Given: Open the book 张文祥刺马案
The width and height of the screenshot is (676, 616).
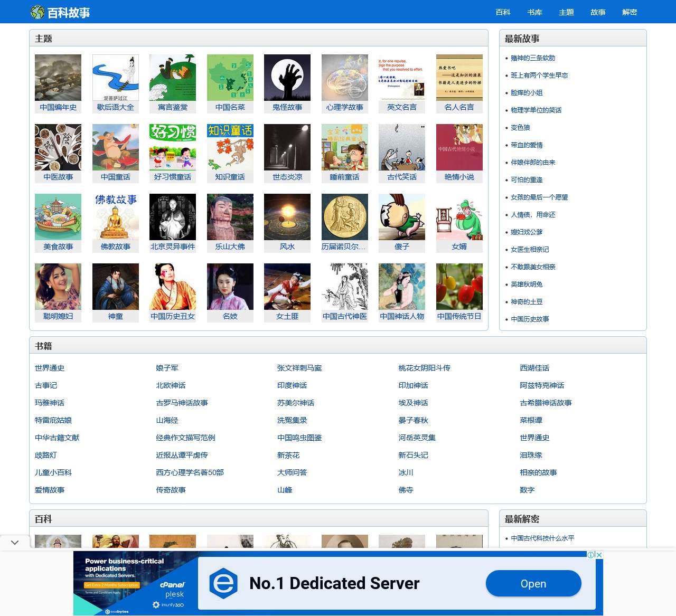Looking at the screenshot, I should click(x=299, y=368).
